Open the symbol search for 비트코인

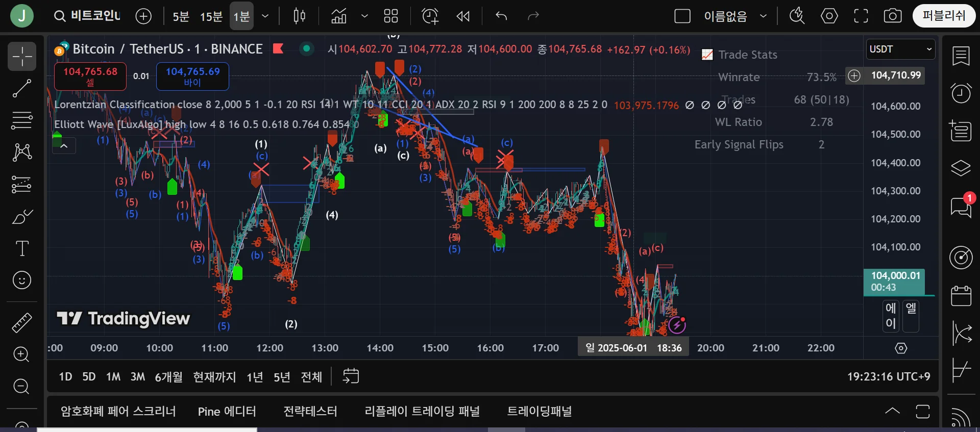click(87, 16)
